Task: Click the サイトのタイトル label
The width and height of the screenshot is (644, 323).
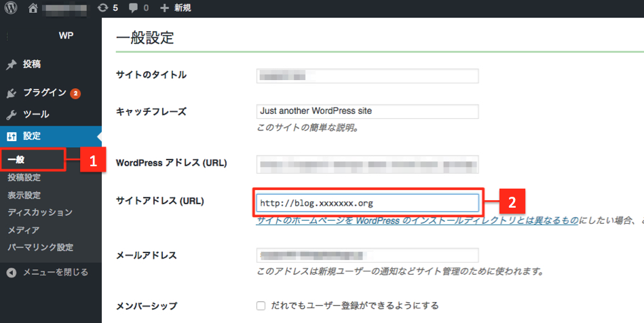Action: point(151,75)
